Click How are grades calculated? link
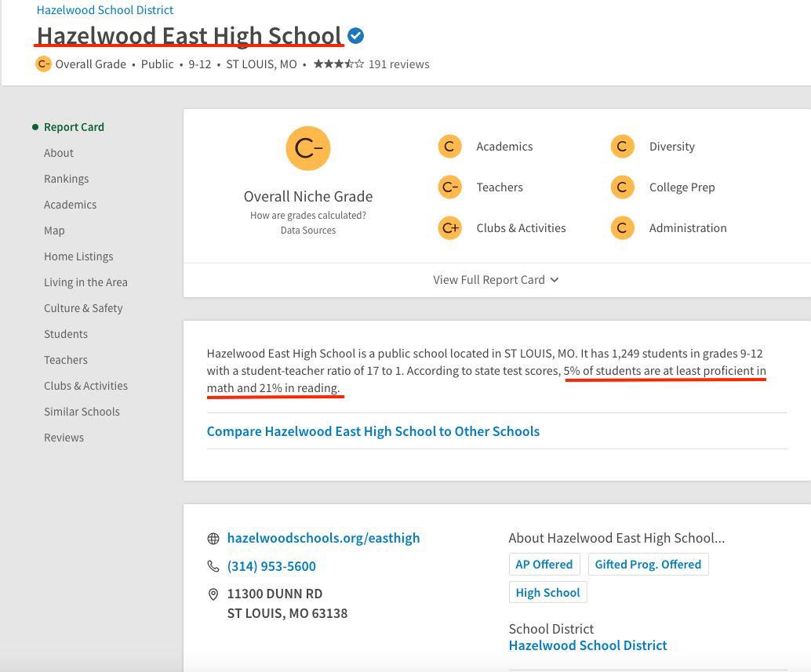This screenshot has width=811, height=672. pyautogui.click(x=308, y=215)
